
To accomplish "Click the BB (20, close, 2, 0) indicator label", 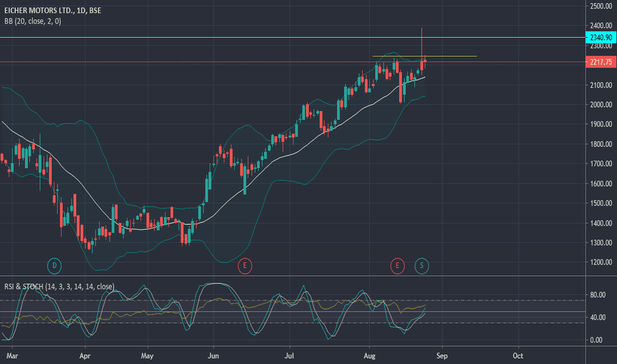I will tap(32, 21).
